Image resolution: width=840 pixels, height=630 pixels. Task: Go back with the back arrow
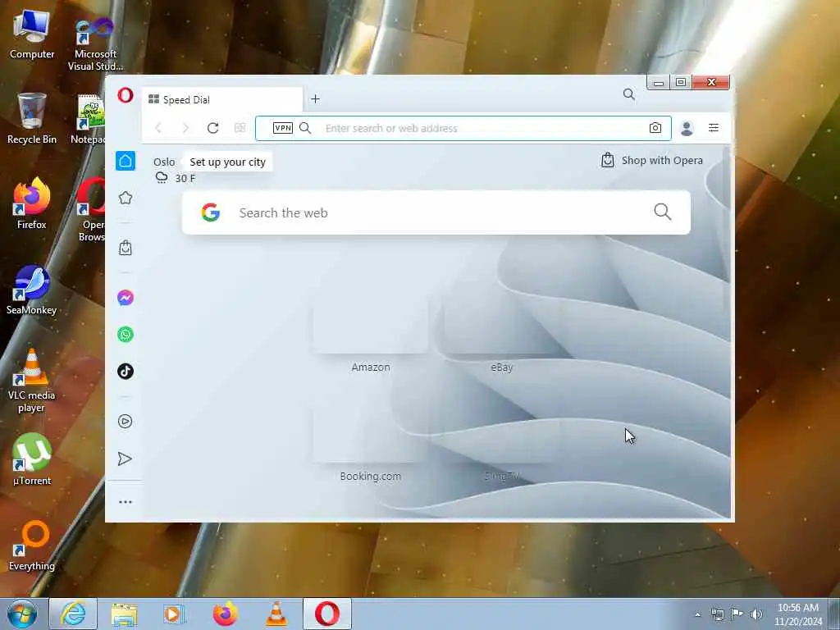tap(158, 128)
